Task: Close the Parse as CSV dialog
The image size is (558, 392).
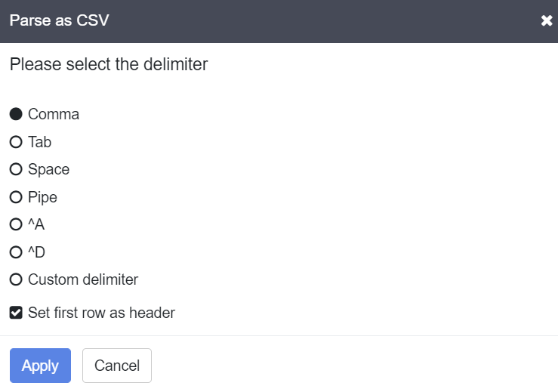Action: (547, 20)
